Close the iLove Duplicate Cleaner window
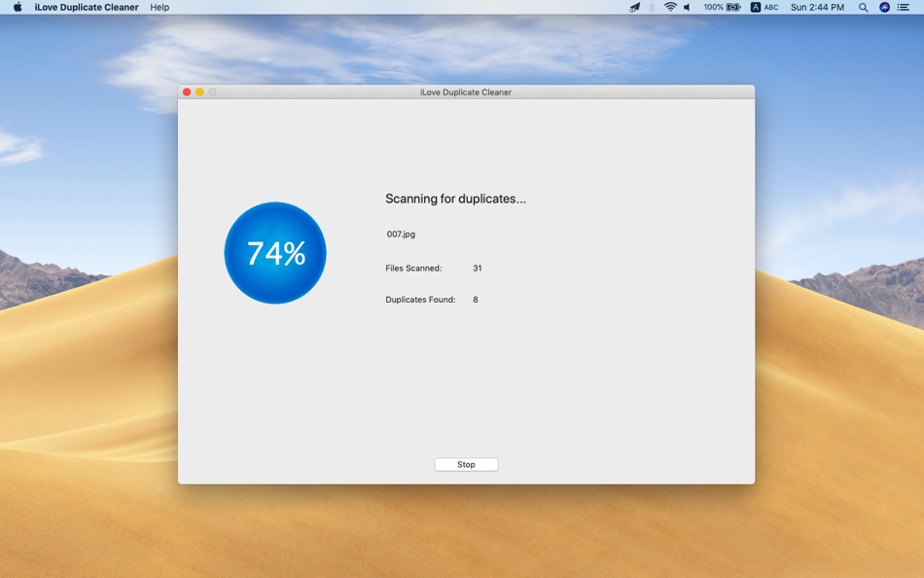Viewport: 924px width, 578px height. (x=187, y=92)
